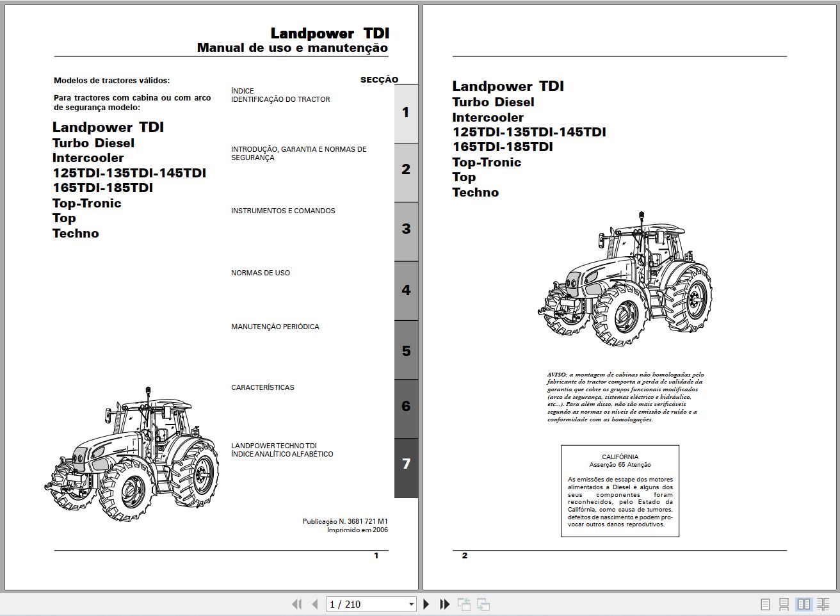Click the previous view icon
Viewport: 840px width, 616px height.
click(464, 604)
